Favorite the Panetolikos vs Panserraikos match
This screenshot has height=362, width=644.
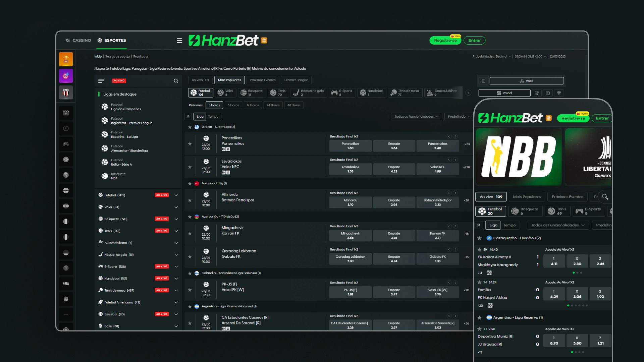click(x=190, y=144)
